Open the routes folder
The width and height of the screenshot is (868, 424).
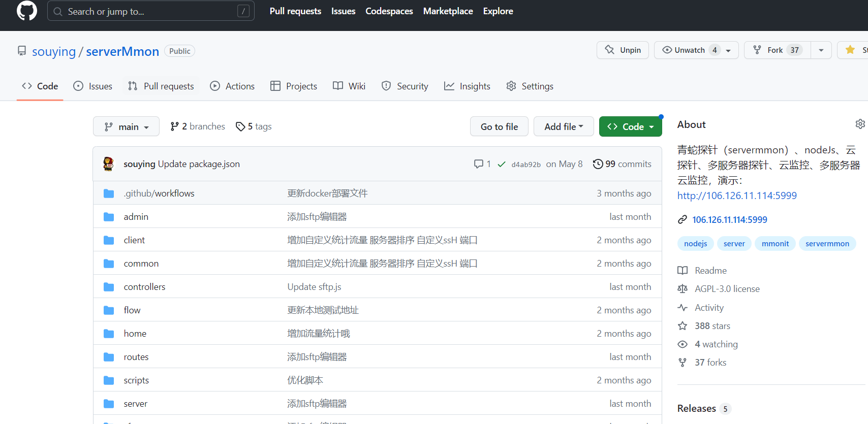136,357
